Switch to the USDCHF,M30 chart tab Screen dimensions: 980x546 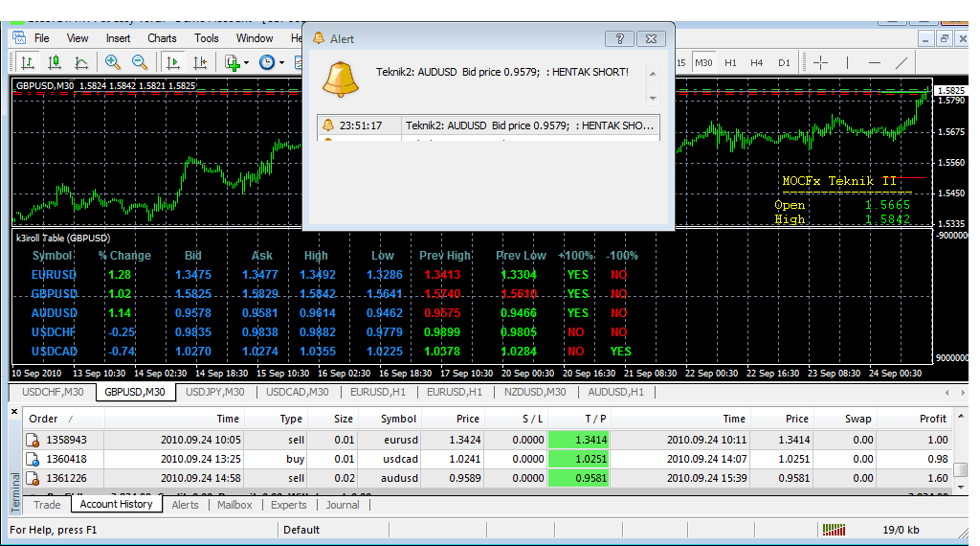(x=53, y=392)
